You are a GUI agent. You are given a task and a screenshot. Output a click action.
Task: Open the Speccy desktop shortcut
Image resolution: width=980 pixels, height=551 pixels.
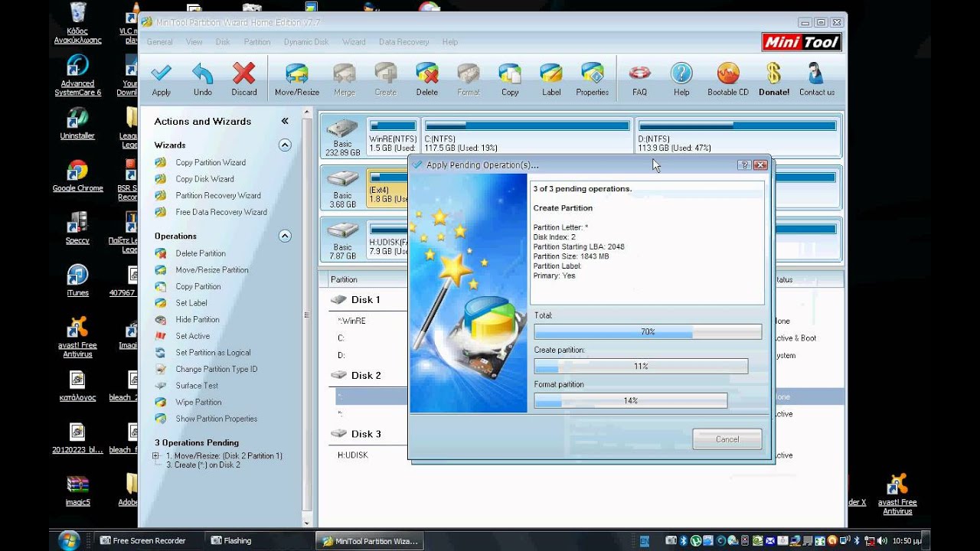(x=77, y=228)
